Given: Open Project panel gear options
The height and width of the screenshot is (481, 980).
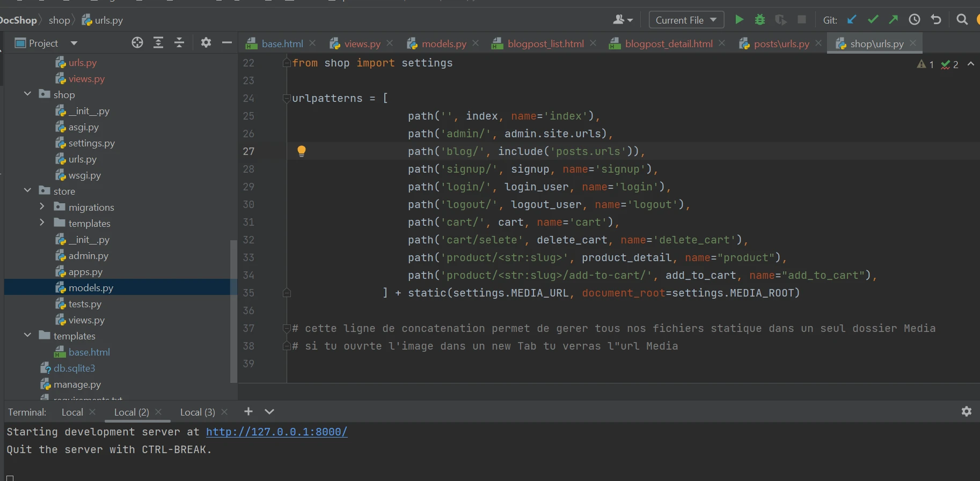Looking at the screenshot, I should [206, 43].
